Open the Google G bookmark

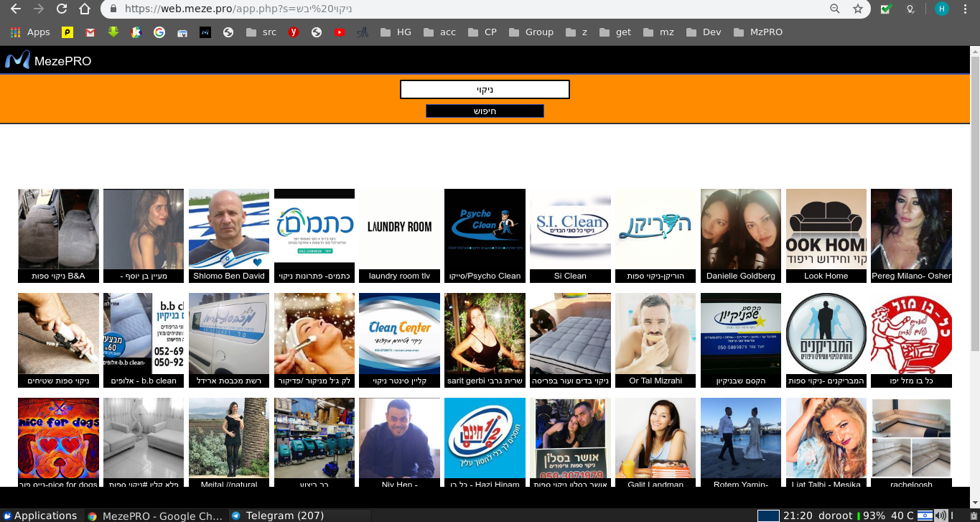pyautogui.click(x=159, y=32)
